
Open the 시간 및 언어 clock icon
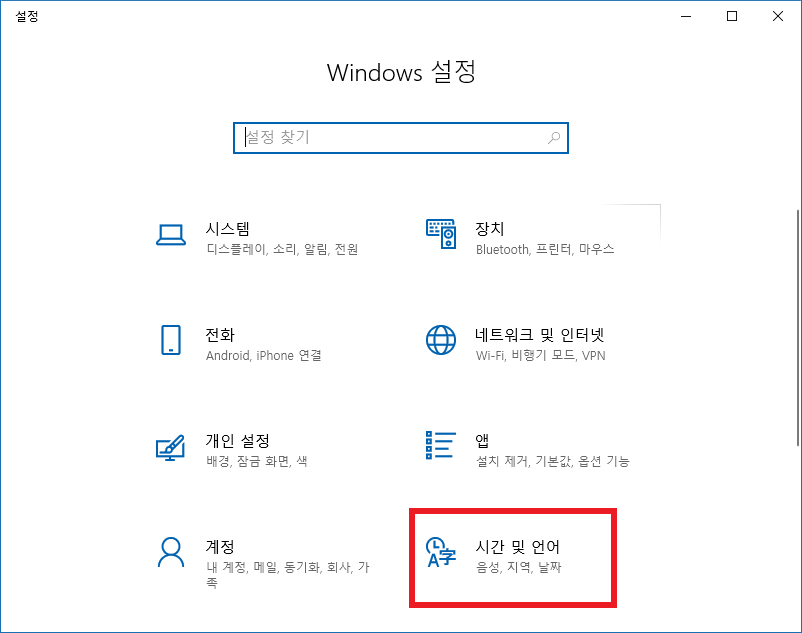441,552
